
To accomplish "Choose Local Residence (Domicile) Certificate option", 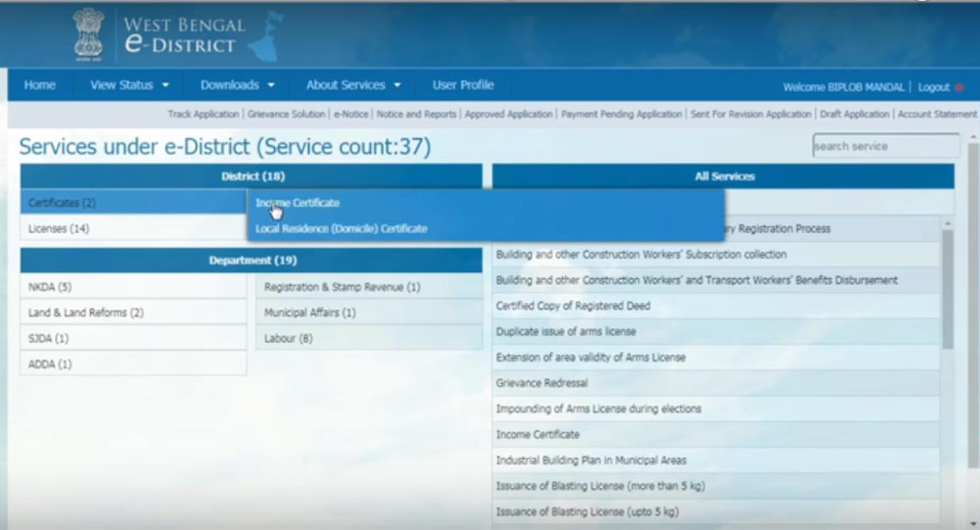I will 341,228.
